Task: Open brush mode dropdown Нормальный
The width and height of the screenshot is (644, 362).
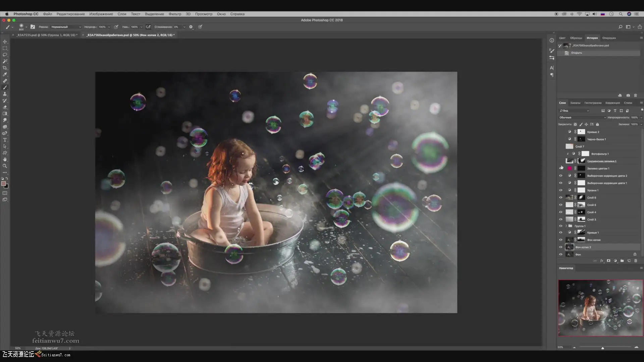Action: [x=66, y=27]
